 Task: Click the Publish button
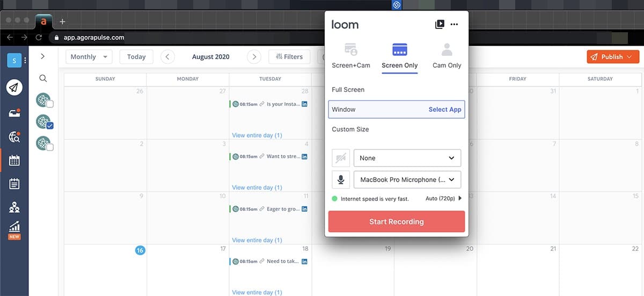613,56
